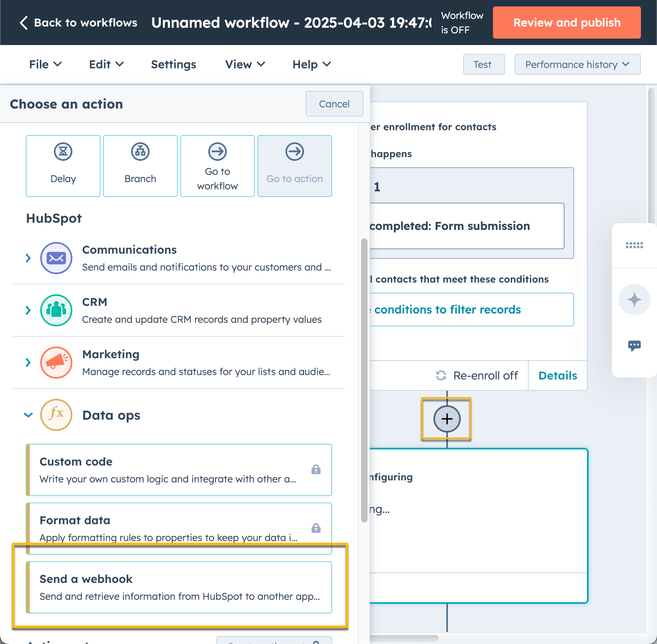Viewport: 657px width, 644px height.
Task: Open the AI sparkle assistant icon
Action: tap(634, 299)
